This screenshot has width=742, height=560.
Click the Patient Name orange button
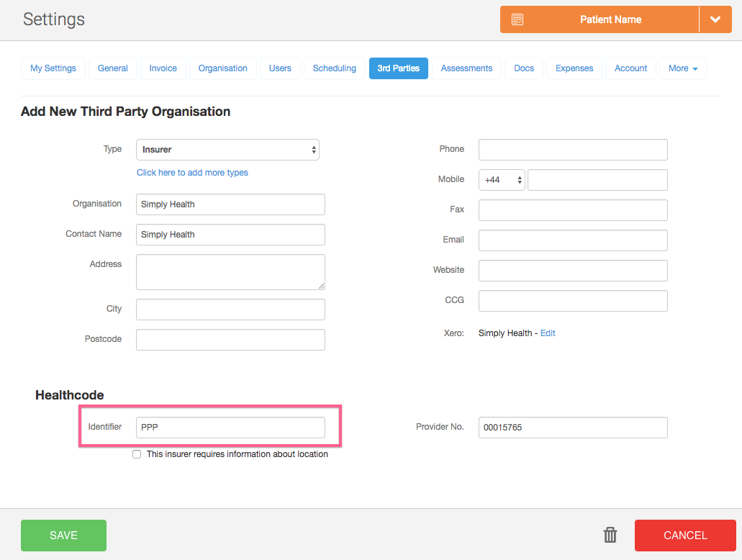(x=610, y=19)
